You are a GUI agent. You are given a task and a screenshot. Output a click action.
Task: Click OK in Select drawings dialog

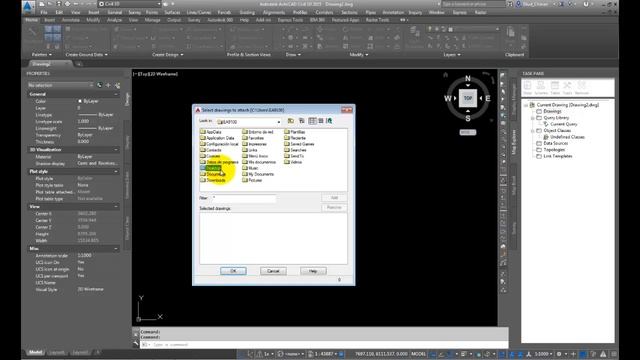[x=233, y=271]
